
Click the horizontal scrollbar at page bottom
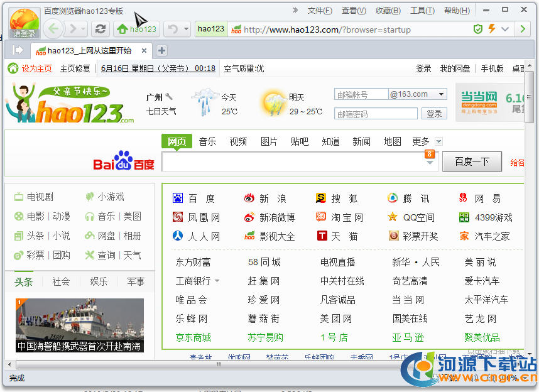point(219,364)
